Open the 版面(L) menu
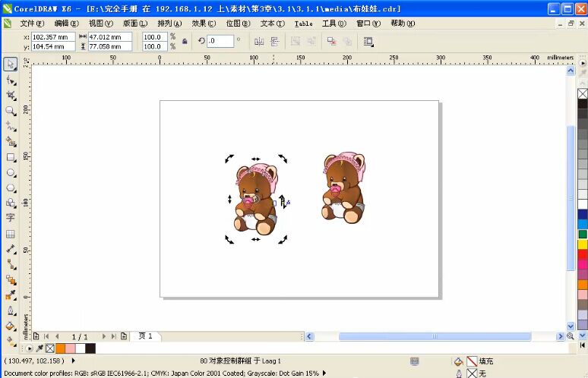The image size is (588, 378). [x=135, y=24]
